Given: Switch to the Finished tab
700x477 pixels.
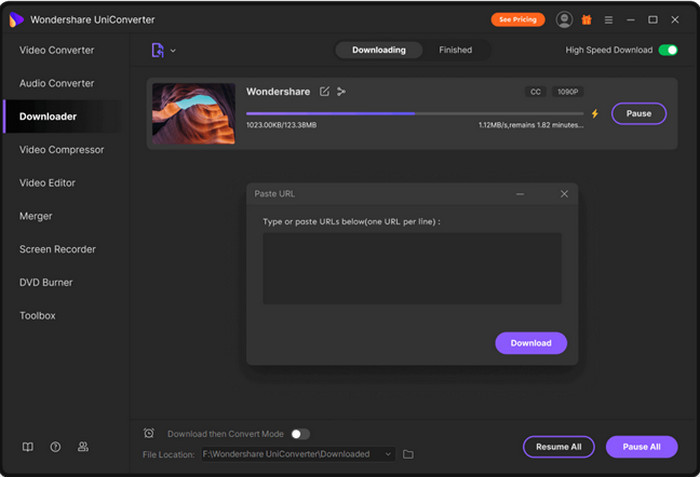Looking at the screenshot, I should [455, 50].
